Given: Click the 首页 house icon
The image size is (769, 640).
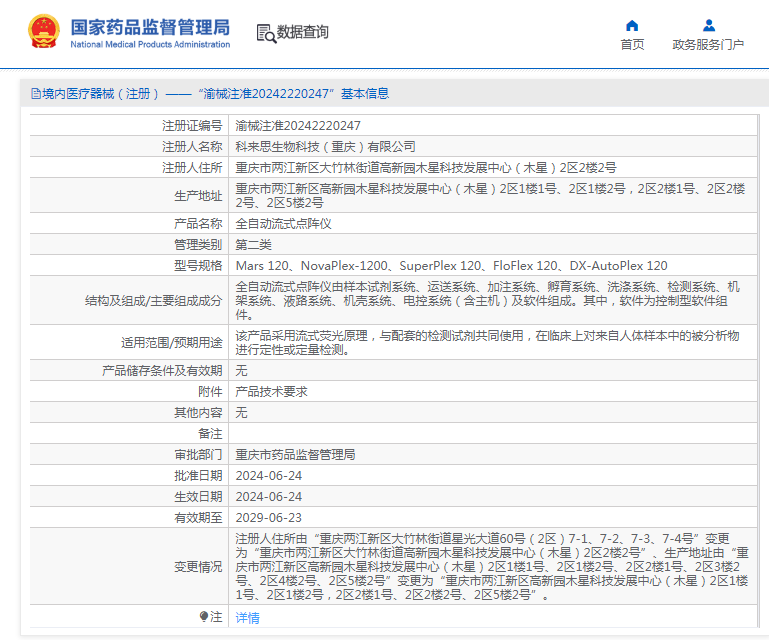Looking at the screenshot, I should pyautogui.click(x=632, y=26).
